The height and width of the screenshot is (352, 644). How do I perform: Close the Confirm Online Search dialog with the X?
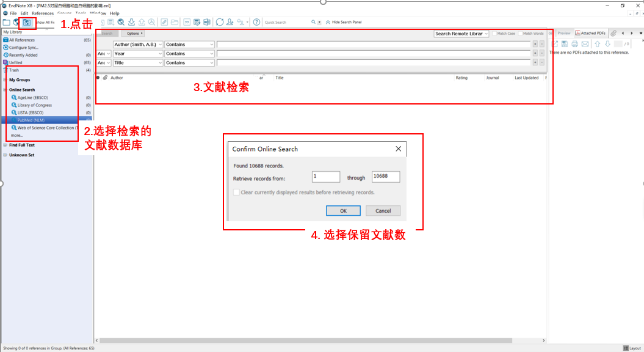(399, 149)
